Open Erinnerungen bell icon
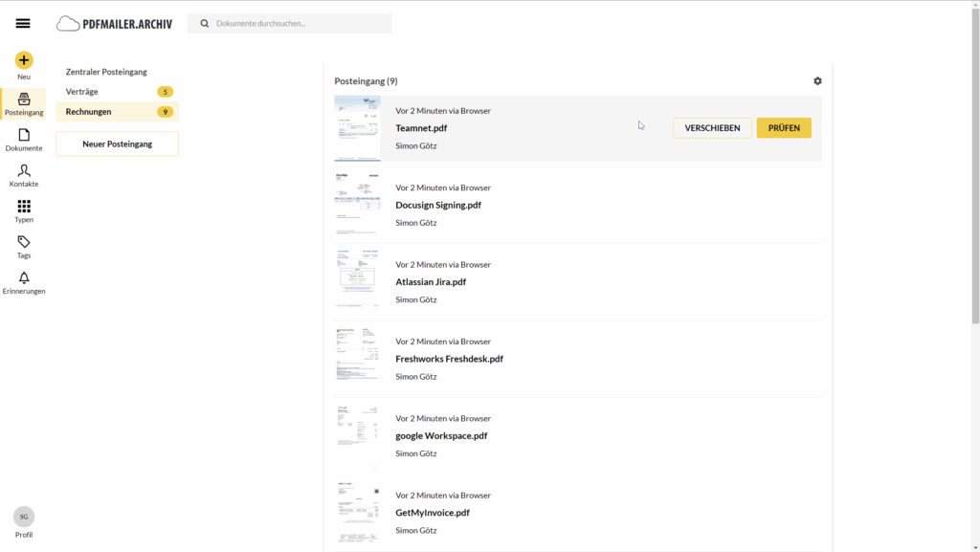This screenshot has height=552, width=980. click(x=24, y=277)
